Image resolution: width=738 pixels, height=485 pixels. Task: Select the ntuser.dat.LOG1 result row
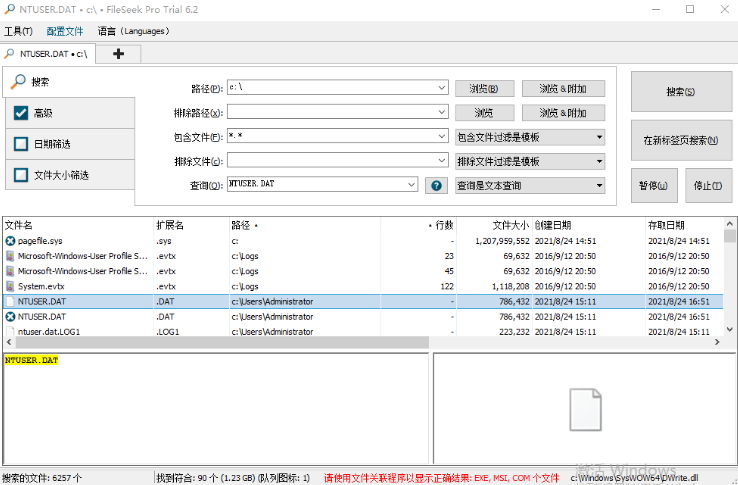tap(363, 331)
